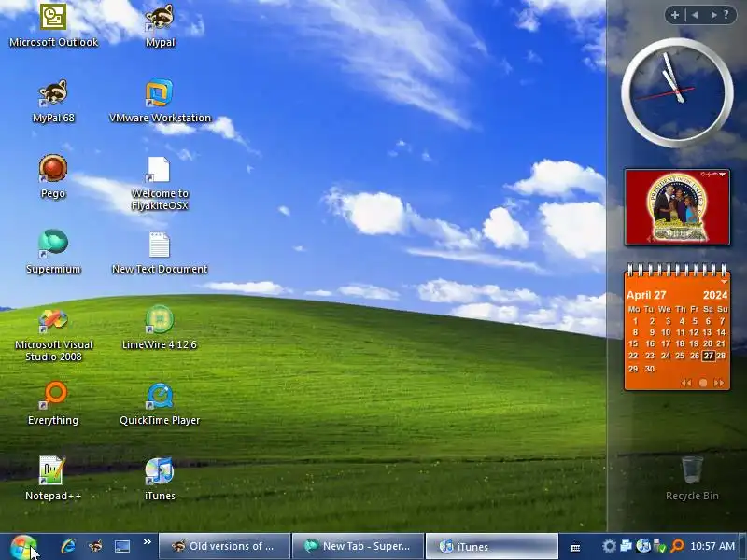Add a gadget with the sidebar plus button
The image size is (747, 560).
[x=675, y=15]
